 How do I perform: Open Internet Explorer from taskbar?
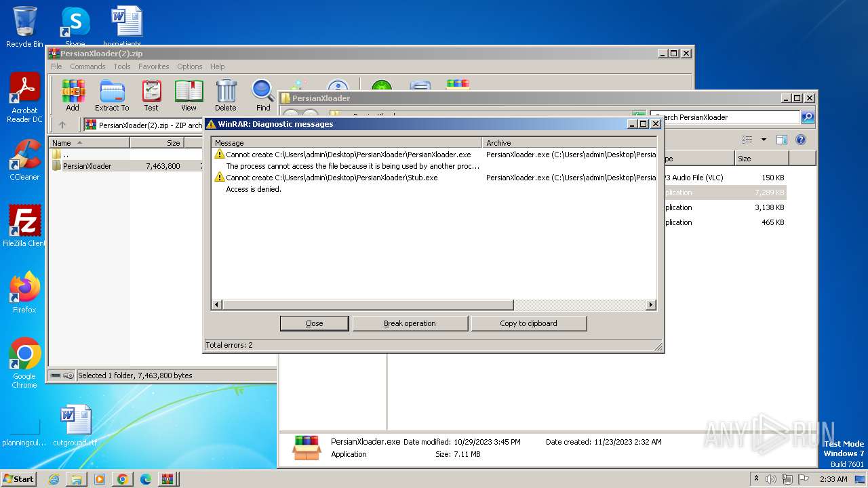(x=54, y=479)
